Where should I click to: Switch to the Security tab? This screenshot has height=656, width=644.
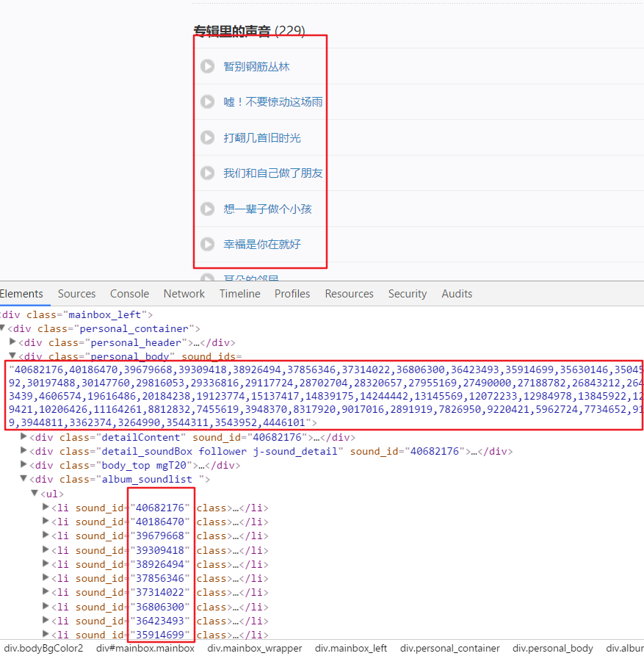408,294
